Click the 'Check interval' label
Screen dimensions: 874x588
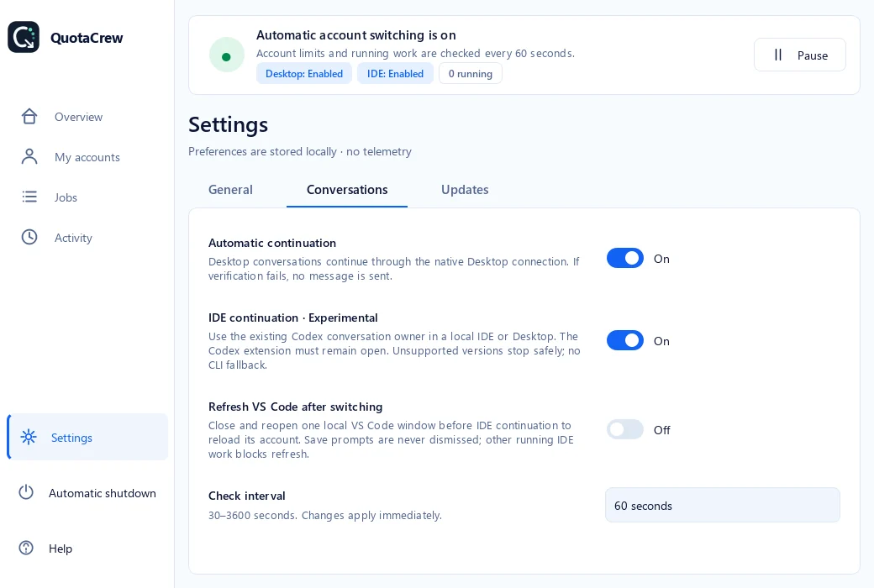point(247,496)
